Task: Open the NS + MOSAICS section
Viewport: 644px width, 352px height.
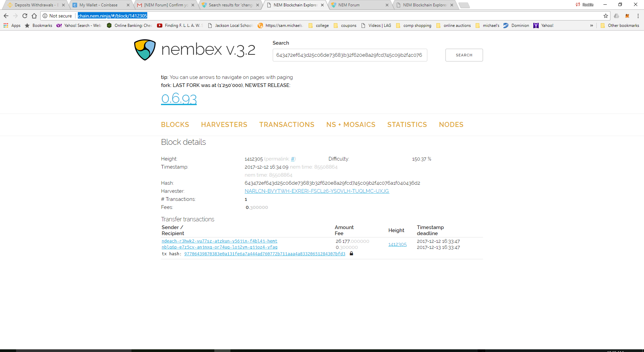Action: tap(351, 125)
